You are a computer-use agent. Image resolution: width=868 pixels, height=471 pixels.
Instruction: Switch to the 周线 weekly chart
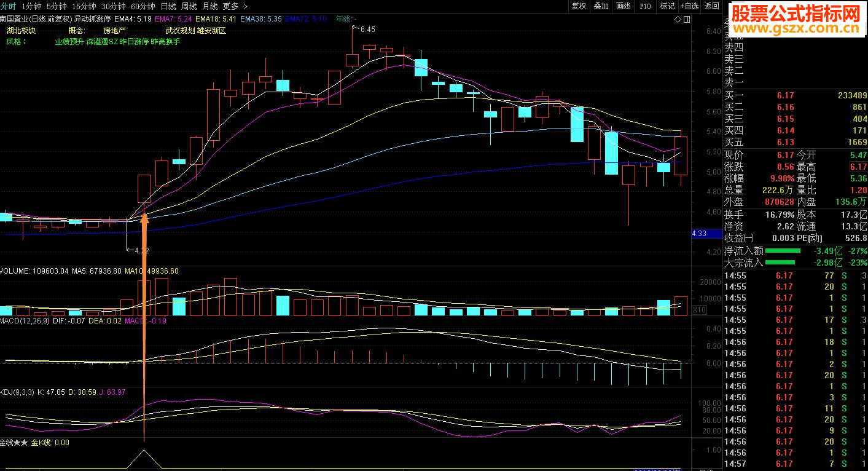click(x=189, y=6)
